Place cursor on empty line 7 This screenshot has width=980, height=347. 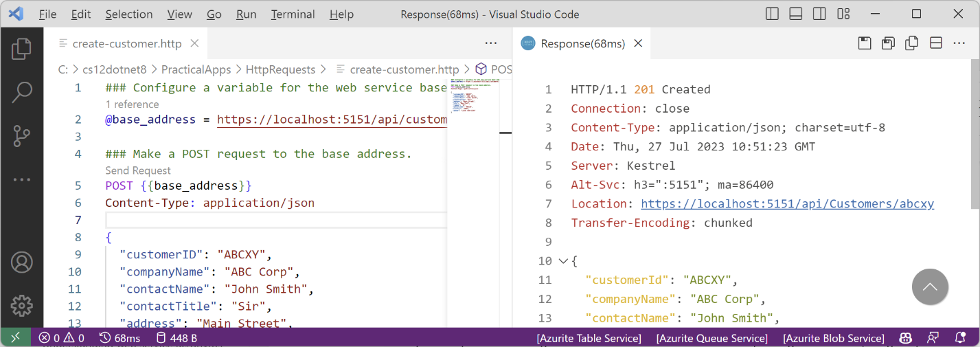point(276,220)
